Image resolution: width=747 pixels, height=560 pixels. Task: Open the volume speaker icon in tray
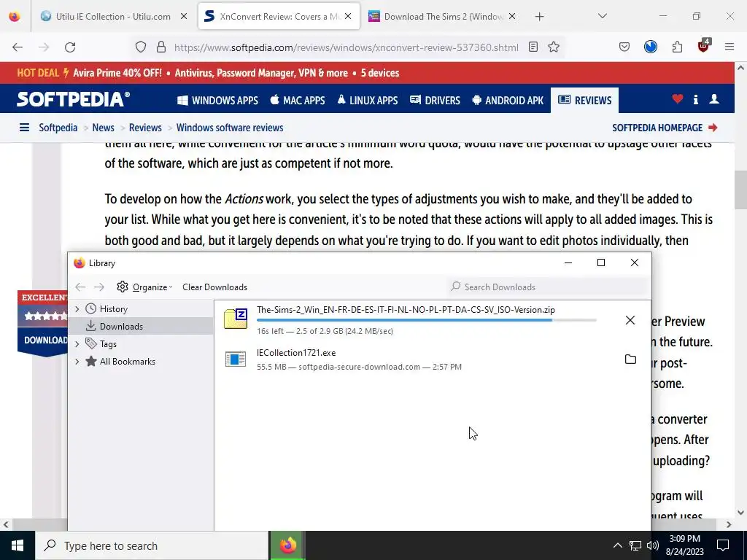click(653, 545)
